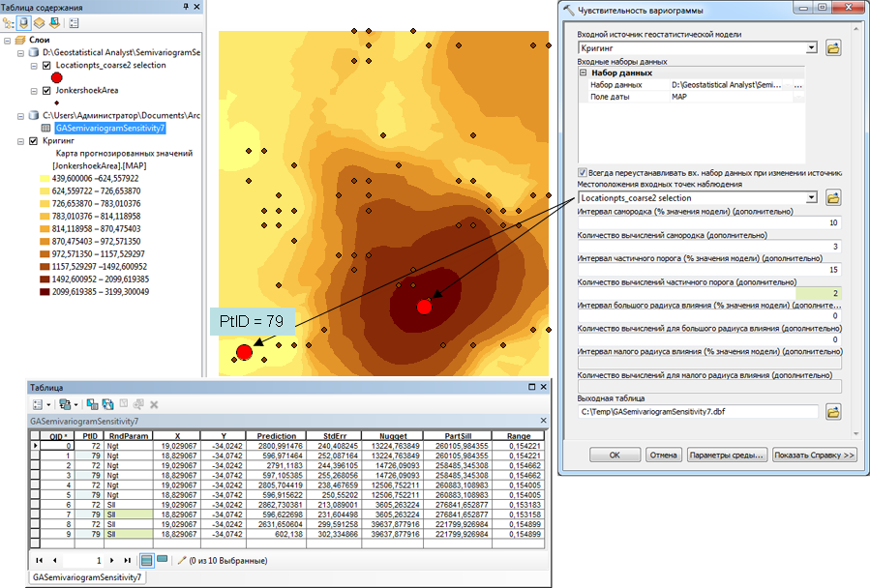The height and width of the screenshot is (588, 870).
Task: Pin the Таблица содержания panel
Action: pos(186,7)
